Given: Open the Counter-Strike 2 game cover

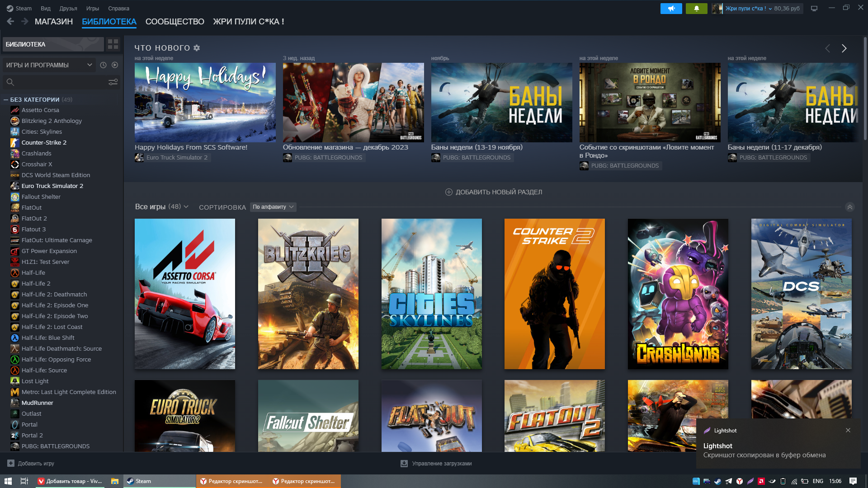Looking at the screenshot, I should (x=555, y=294).
